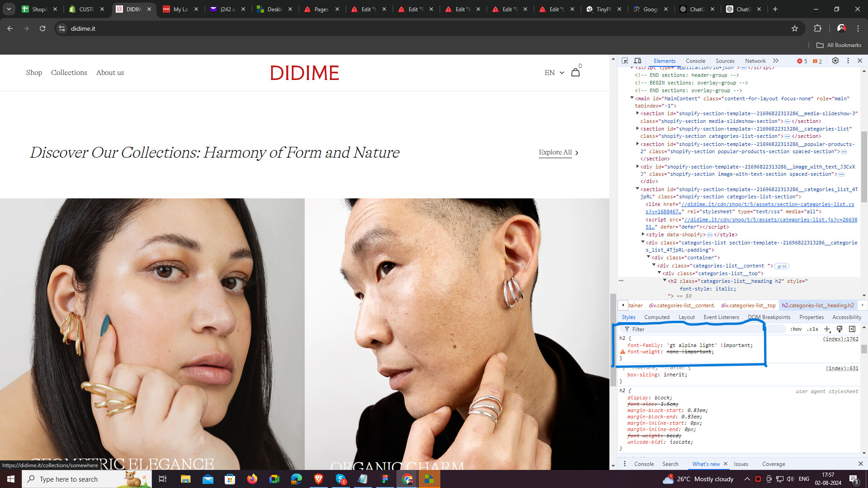Switch to Network tab
Image resolution: width=868 pixels, height=488 pixels.
755,61
